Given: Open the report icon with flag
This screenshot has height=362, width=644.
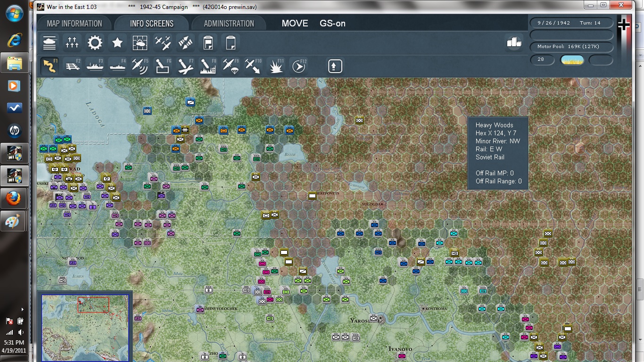Looking at the screenshot, I should (208, 43).
